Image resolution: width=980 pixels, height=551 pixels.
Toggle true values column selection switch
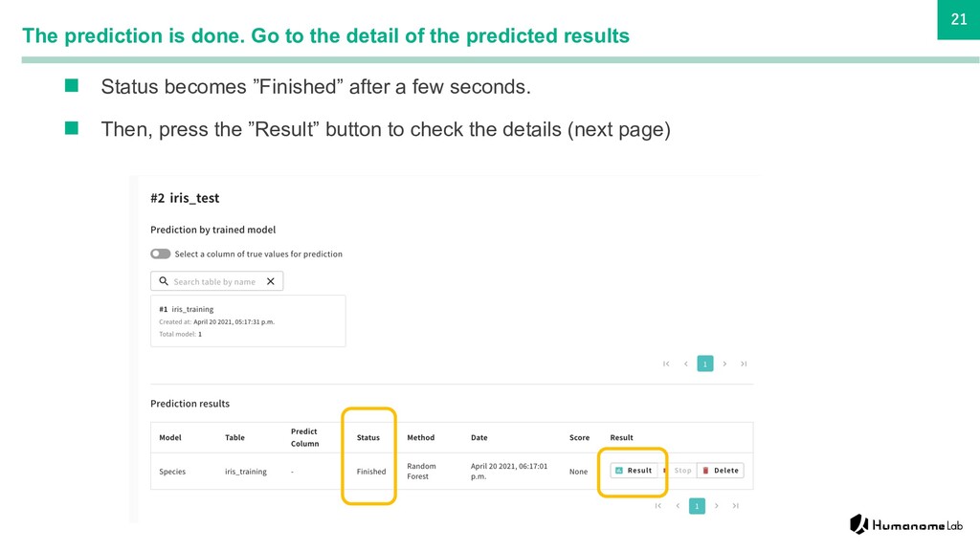click(160, 253)
